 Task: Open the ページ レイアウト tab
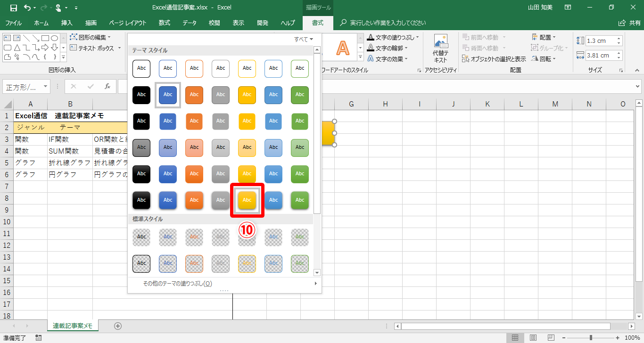point(128,23)
